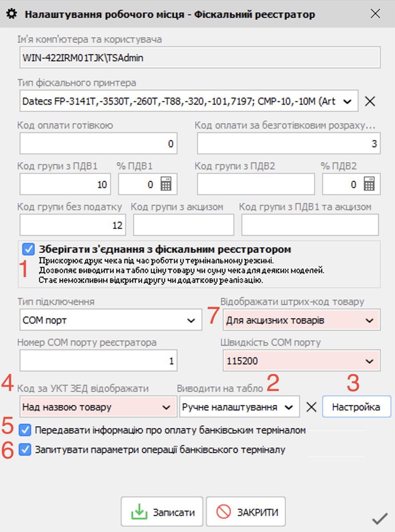Expand Відображати штрих-код товару dropdown
Viewport: 395px width, 532px height.
369,321
